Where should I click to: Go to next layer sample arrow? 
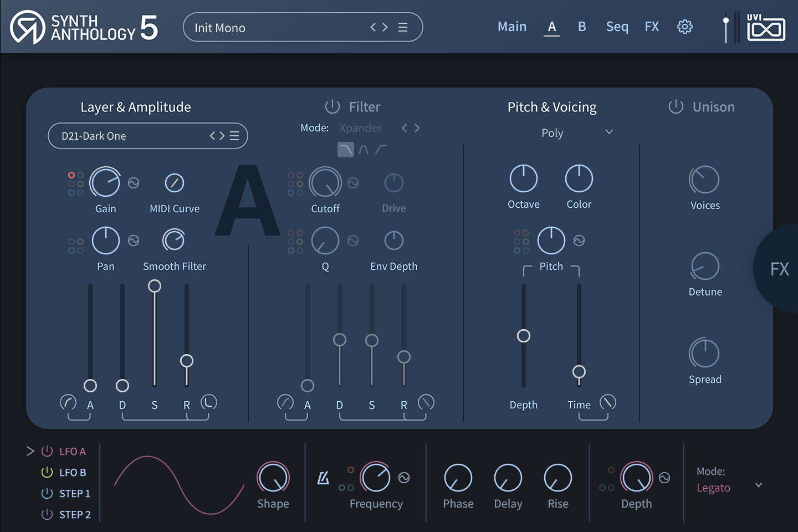click(x=222, y=136)
